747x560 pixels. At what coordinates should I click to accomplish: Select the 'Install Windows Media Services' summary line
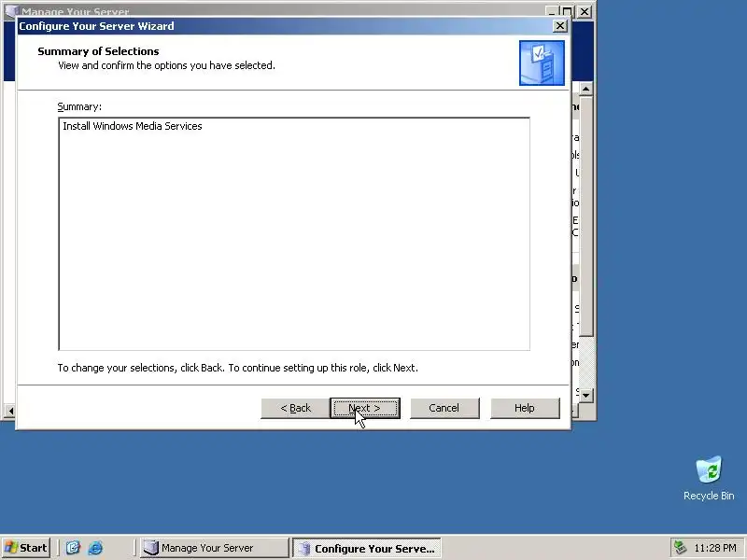(x=133, y=126)
